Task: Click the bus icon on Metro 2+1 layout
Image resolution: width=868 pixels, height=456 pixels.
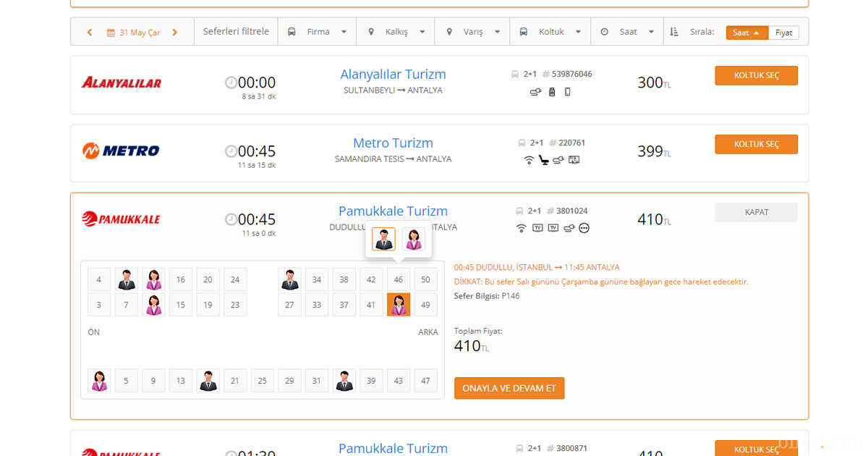Action: click(x=522, y=143)
